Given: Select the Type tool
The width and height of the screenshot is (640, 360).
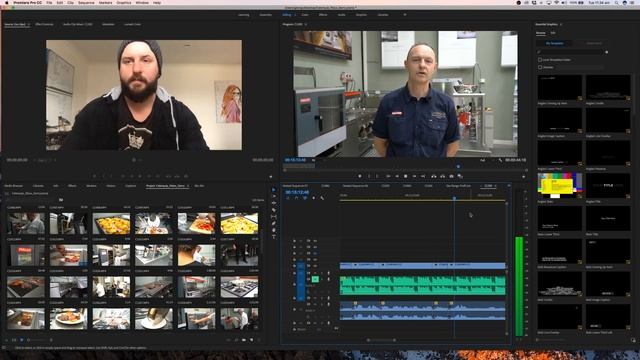Looking at the screenshot, I should (273, 237).
